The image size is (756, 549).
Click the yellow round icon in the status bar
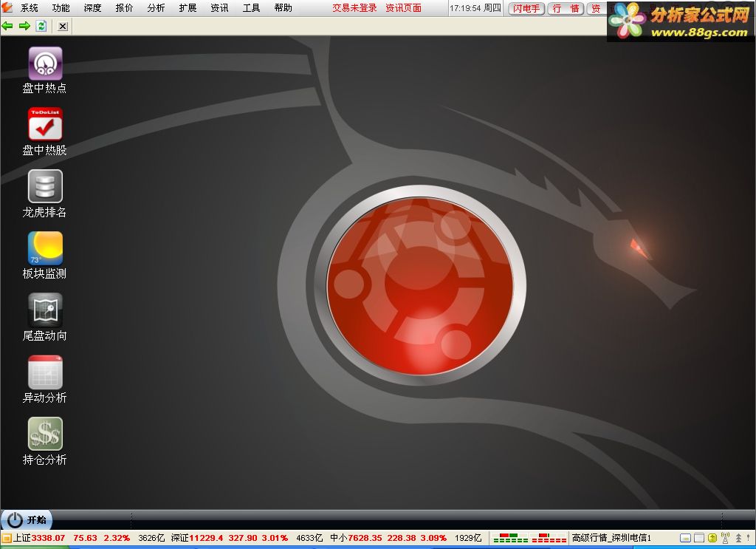click(712, 538)
